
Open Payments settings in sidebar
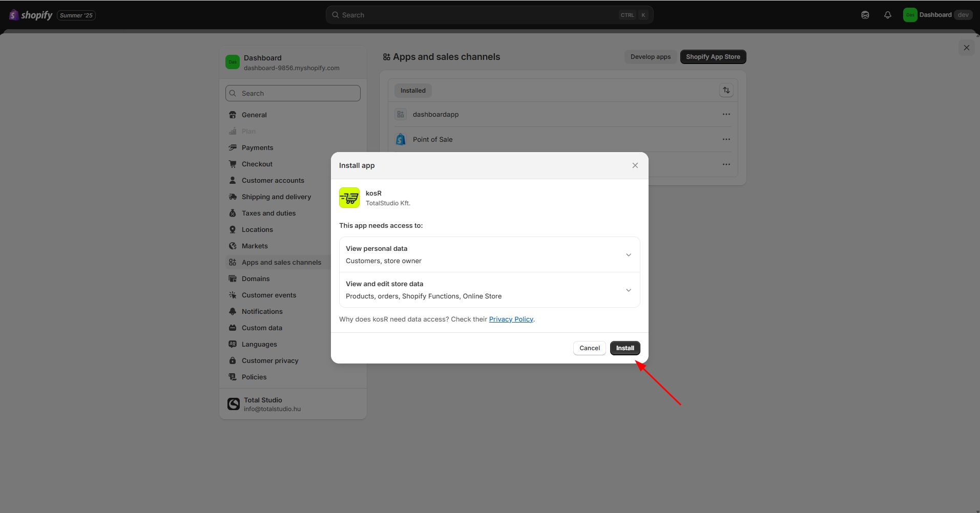pyautogui.click(x=257, y=147)
